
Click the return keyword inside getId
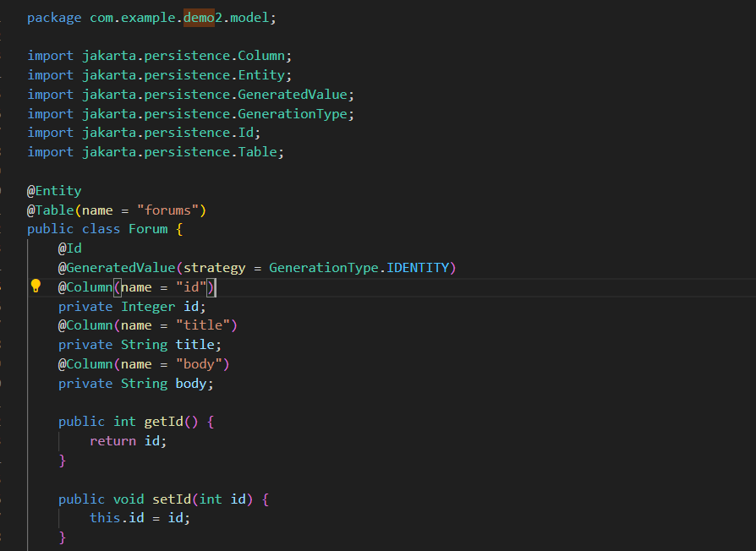click(x=112, y=441)
